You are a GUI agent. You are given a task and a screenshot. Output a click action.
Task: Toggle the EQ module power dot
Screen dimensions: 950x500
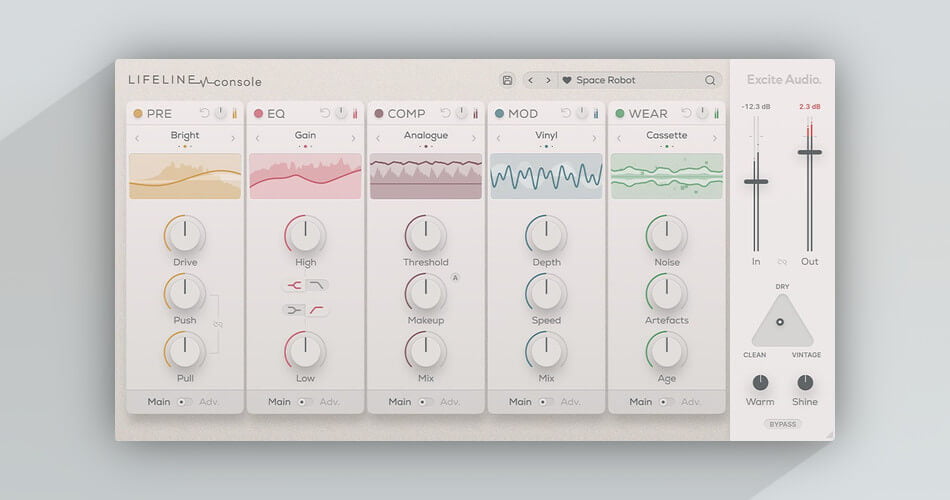[x=259, y=113]
